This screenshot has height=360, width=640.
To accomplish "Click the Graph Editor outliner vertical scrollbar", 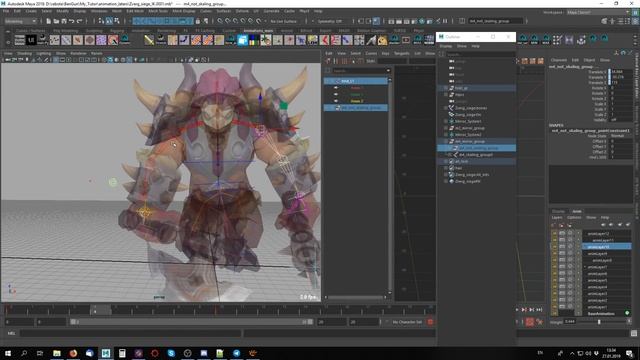I will click(x=390, y=186).
